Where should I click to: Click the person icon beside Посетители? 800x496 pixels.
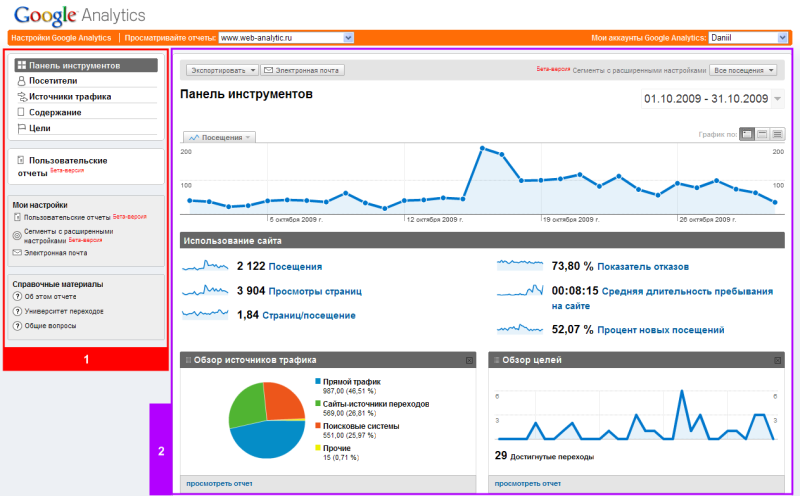(x=21, y=81)
